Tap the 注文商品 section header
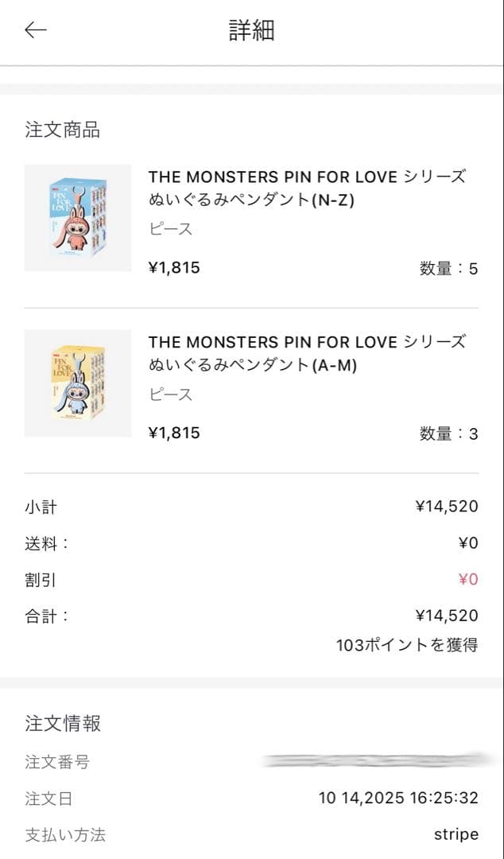Viewport: 504px width, 859px height. tap(63, 130)
